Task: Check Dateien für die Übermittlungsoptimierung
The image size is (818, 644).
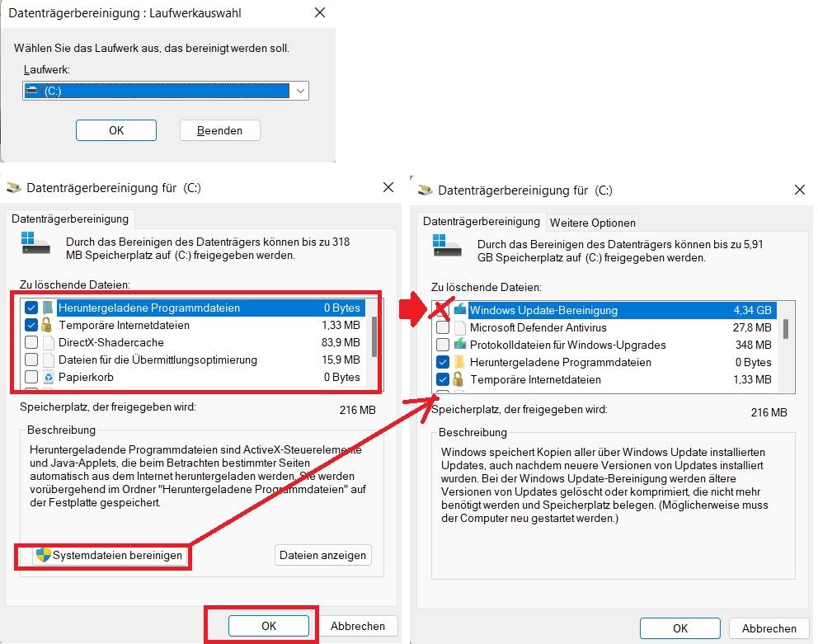Action: click(31, 360)
